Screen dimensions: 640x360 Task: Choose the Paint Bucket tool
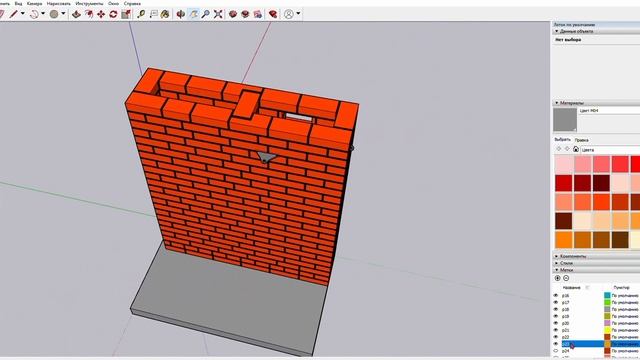point(165,14)
